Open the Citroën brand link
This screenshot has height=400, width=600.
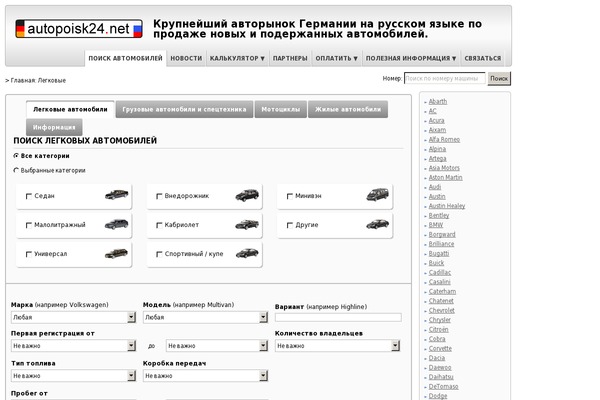(x=439, y=330)
